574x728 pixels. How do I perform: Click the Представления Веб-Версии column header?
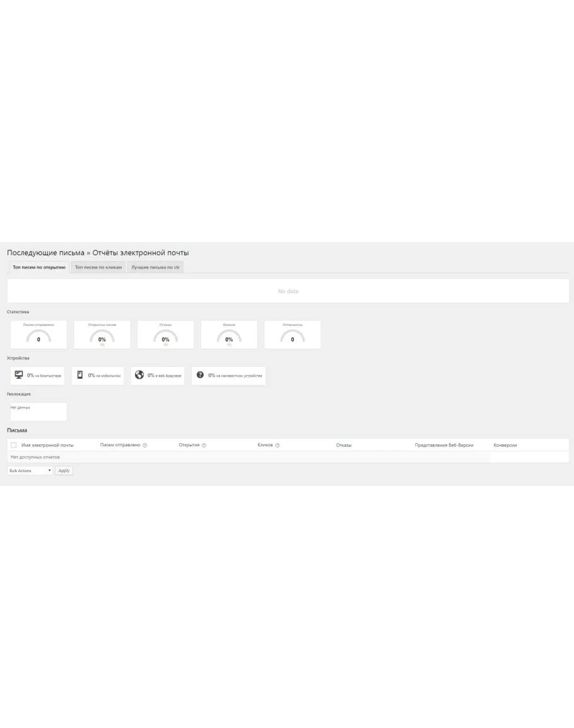[x=444, y=446]
